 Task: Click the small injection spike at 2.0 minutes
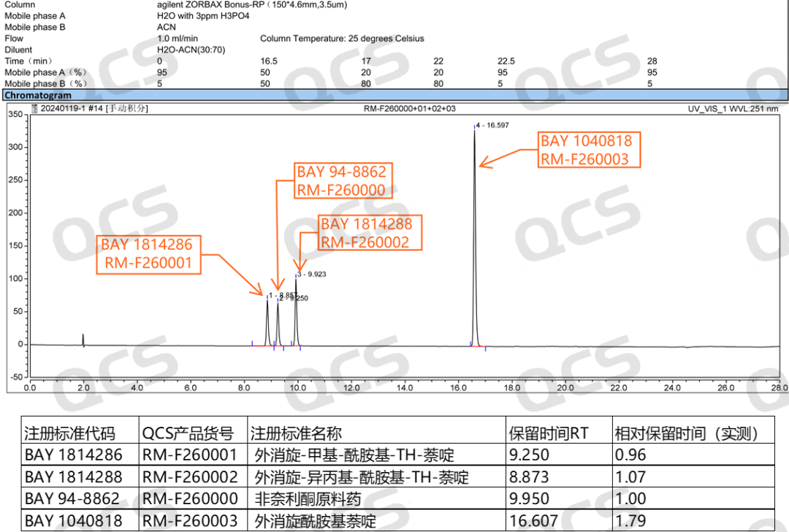(83, 338)
